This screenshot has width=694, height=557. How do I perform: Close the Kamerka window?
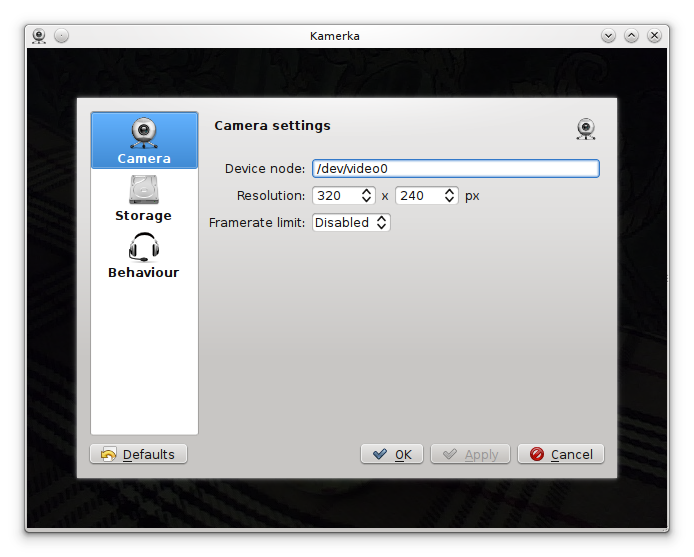[655, 35]
